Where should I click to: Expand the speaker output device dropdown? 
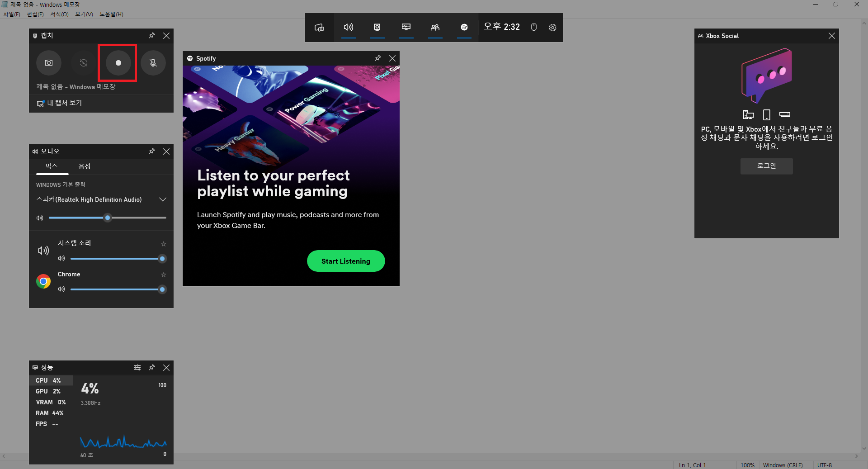163,199
